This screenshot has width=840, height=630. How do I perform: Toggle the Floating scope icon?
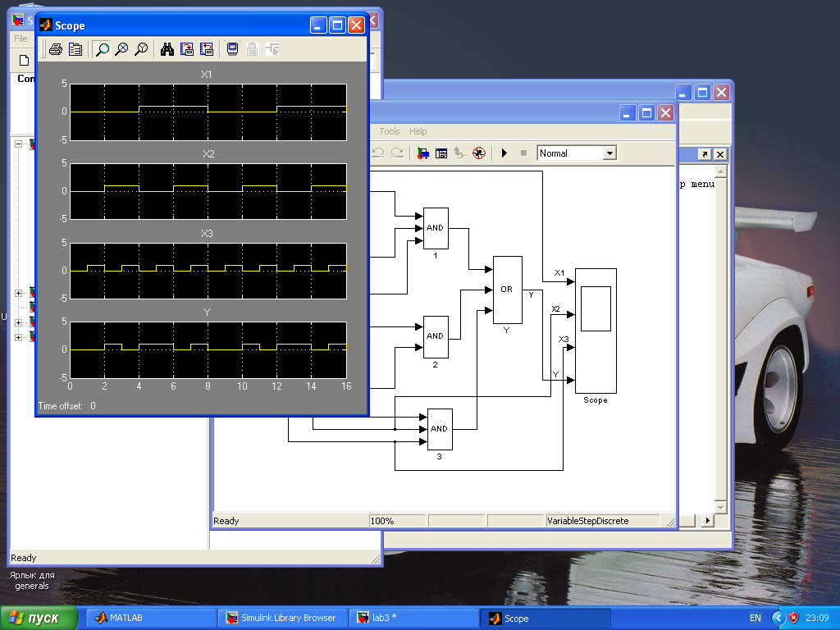[x=232, y=50]
